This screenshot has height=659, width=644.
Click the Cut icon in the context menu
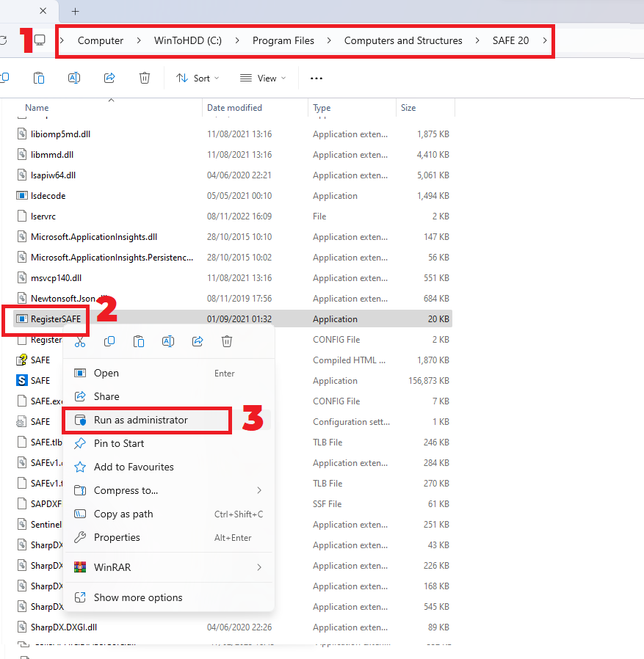coord(79,341)
